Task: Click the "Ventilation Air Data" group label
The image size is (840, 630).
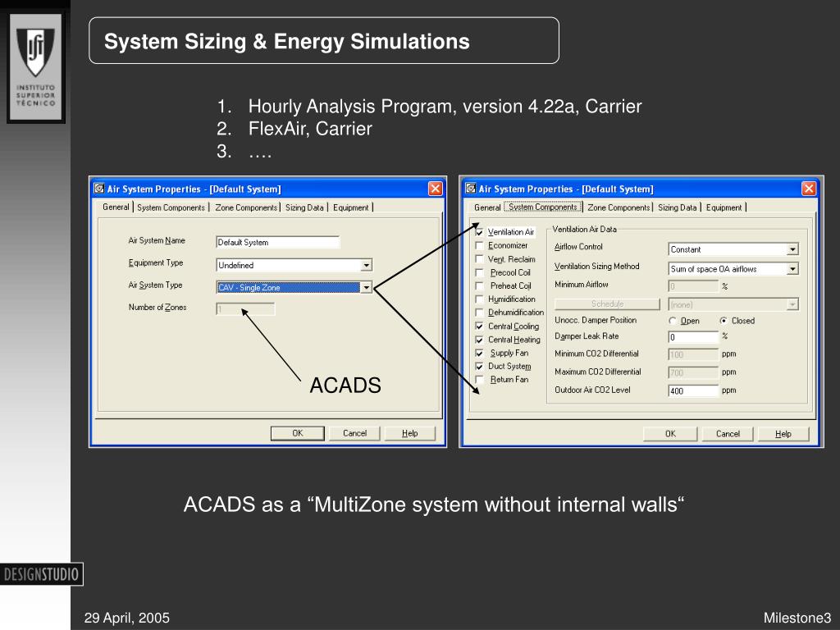Action: 584,229
